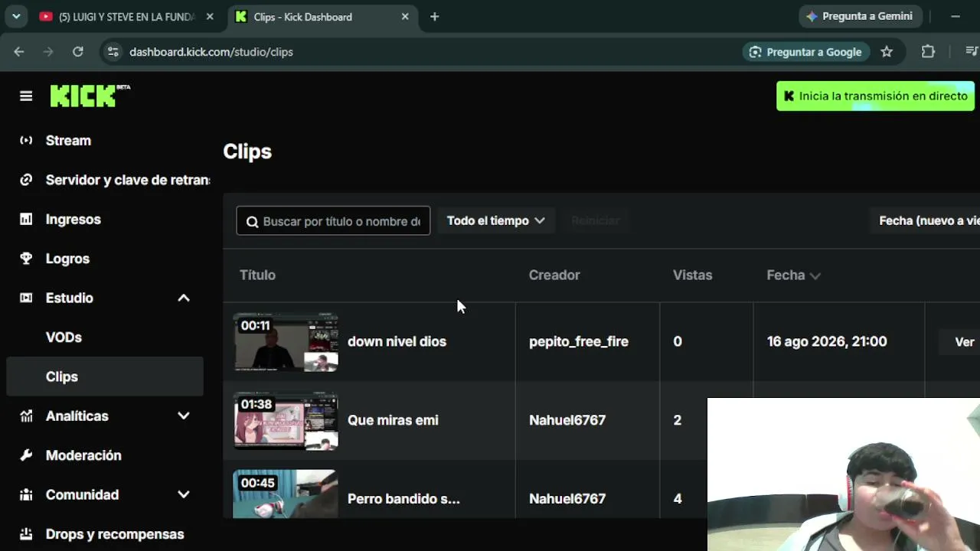Bookmark this page with the star icon
Viewport: 980px width, 551px height.
pyautogui.click(x=887, y=51)
